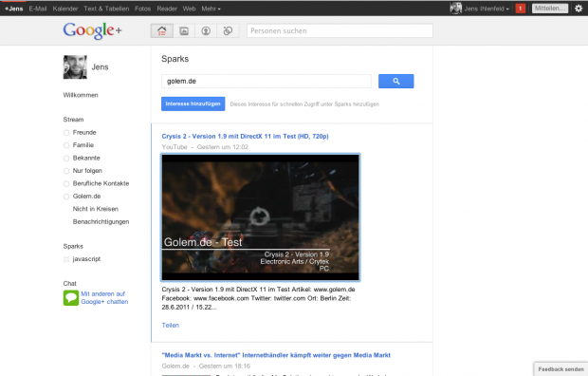Open Jens profile photo in sidebar

[x=75, y=67]
